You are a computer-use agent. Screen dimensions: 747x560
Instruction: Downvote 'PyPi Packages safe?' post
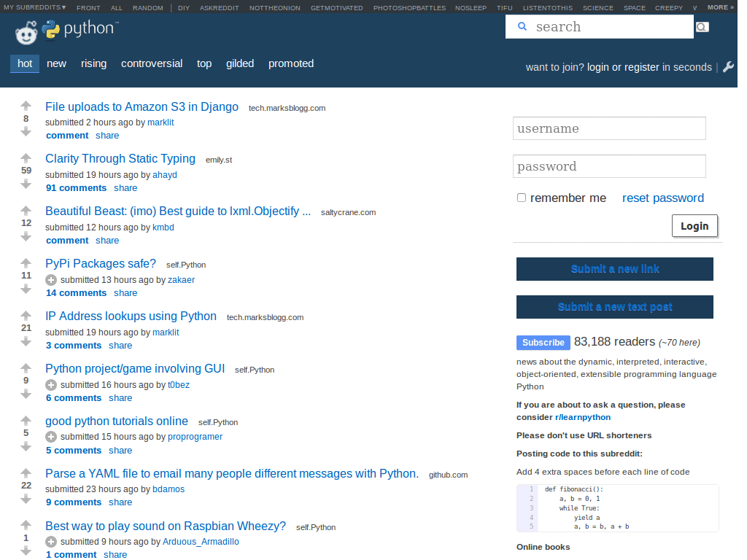[x=26, y=289]
